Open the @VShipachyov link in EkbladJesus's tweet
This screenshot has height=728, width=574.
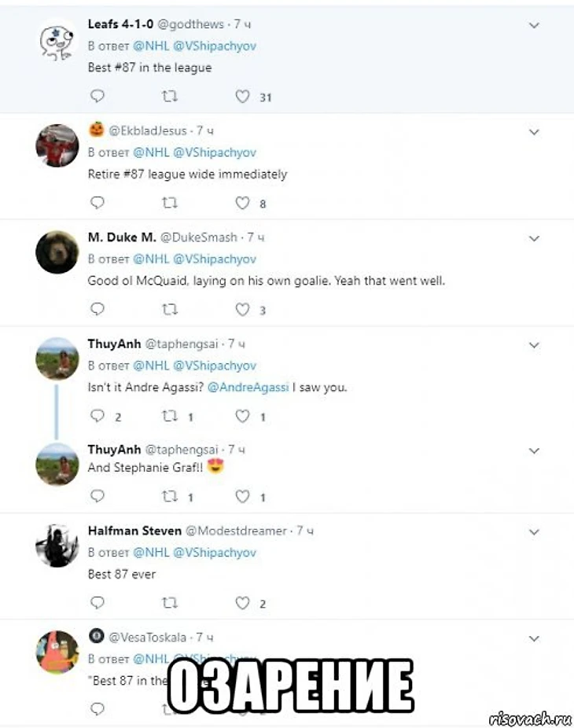pos(214,153)
